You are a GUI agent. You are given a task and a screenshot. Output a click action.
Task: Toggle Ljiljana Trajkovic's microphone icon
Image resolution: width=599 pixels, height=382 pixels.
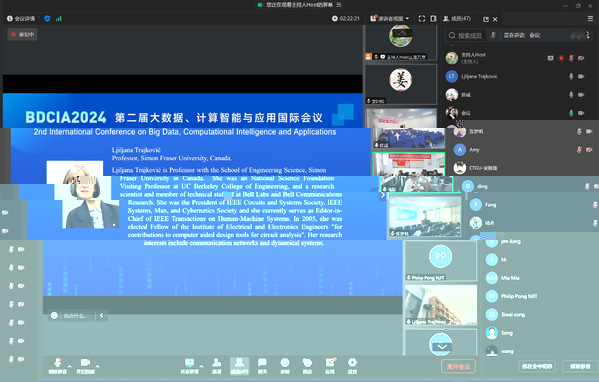(x=571, y=76)
